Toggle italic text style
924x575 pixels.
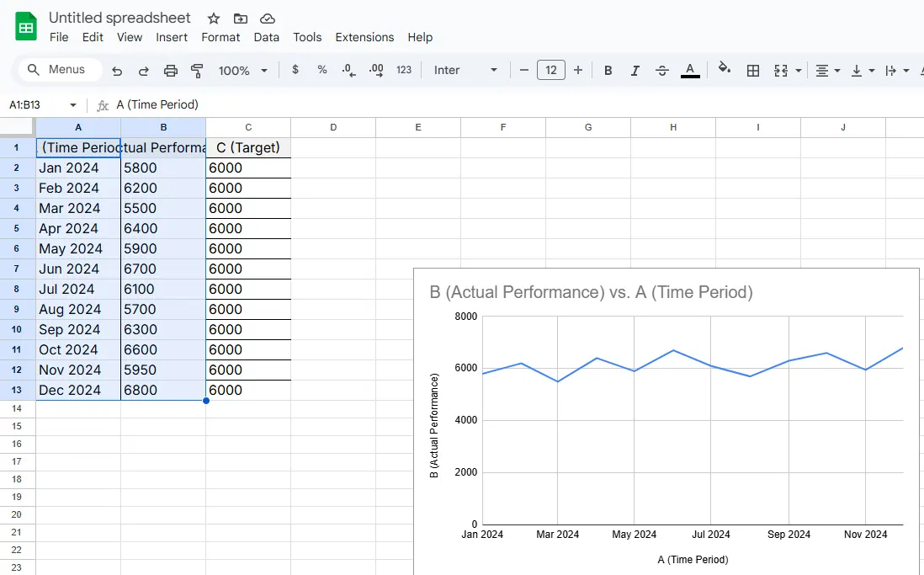click(635, 71)
